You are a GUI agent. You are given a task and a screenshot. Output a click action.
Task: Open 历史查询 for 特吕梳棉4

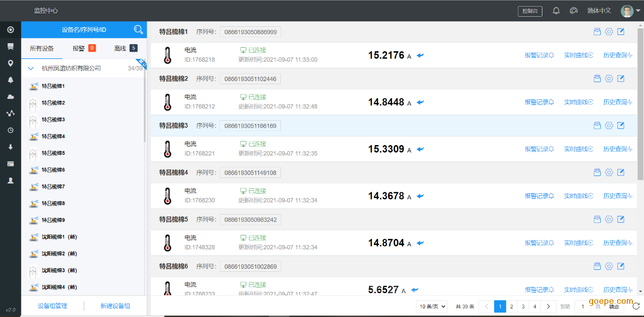tap(618, 196)
